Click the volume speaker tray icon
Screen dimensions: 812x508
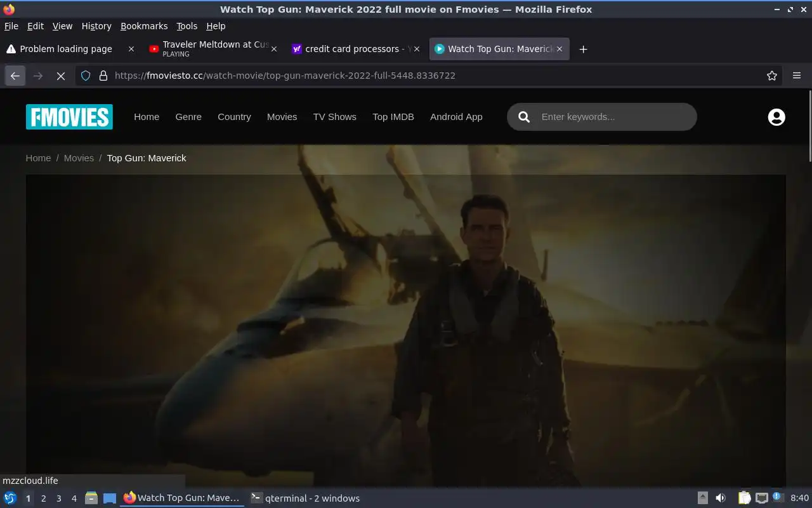point(721,498)
